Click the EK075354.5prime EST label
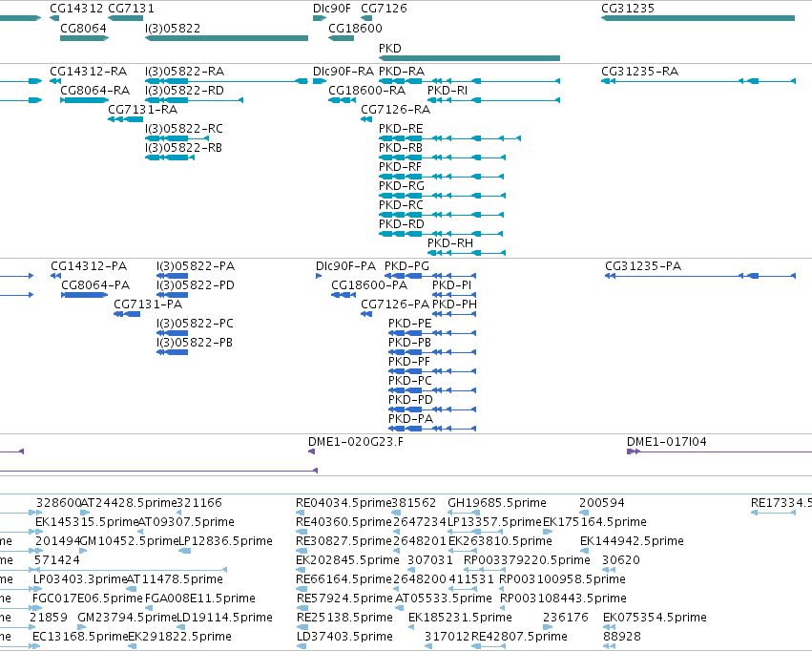812x651 pixels. [x=655, y=617]
